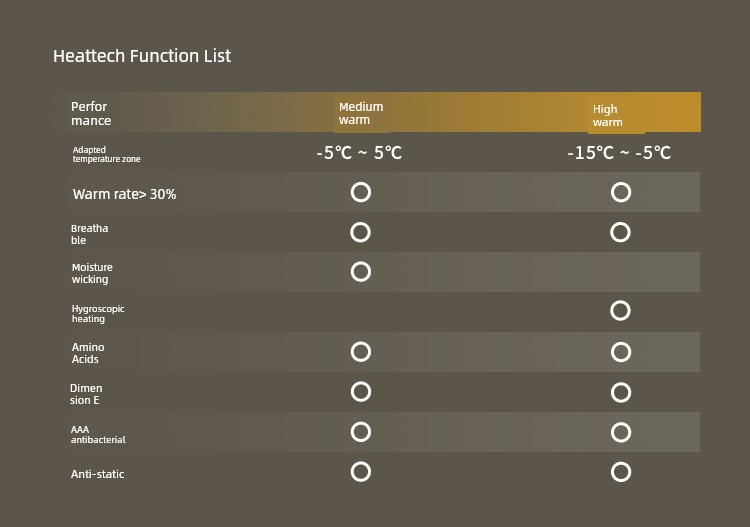
Task: Click the Medium warm circle for Warm rate
Action: tap(361, 192)
